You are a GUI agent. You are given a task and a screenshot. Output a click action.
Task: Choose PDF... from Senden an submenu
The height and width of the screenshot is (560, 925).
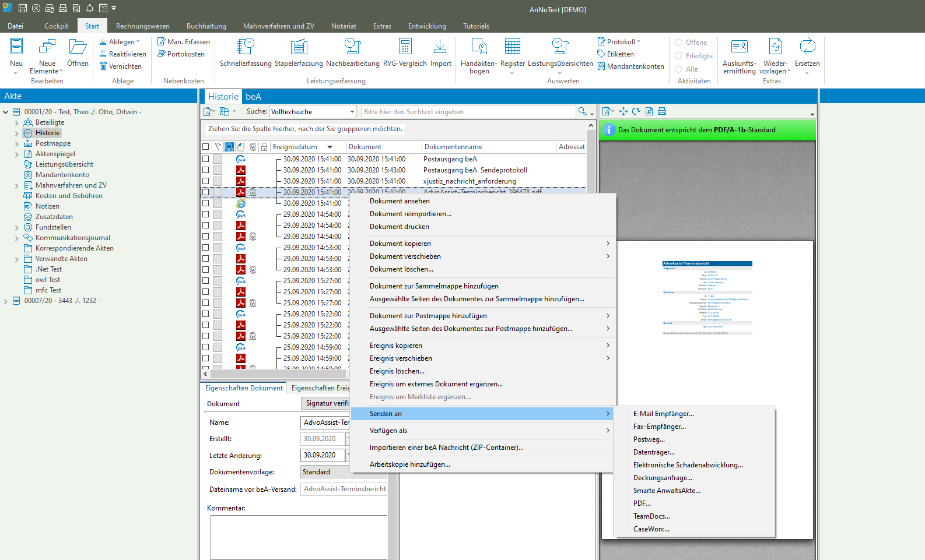pyautogui.click(x=642, y=503)
